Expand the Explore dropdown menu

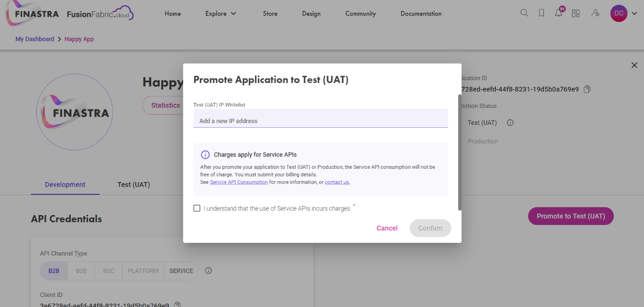pyautogui.click(x=221, y=14)
